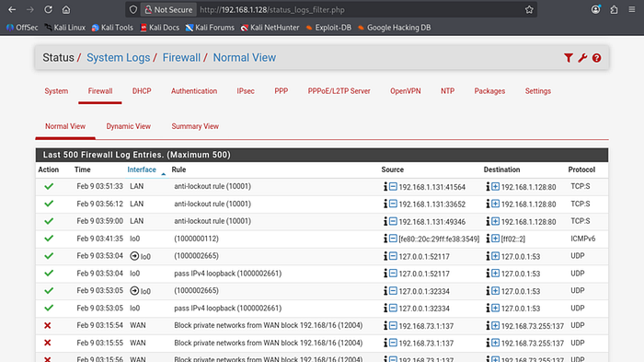Image resolution: width=644 pixels, height=362 pixels.
Task: Click the plus pass icon beside destination ff02::2
Action: click(495, 239)
